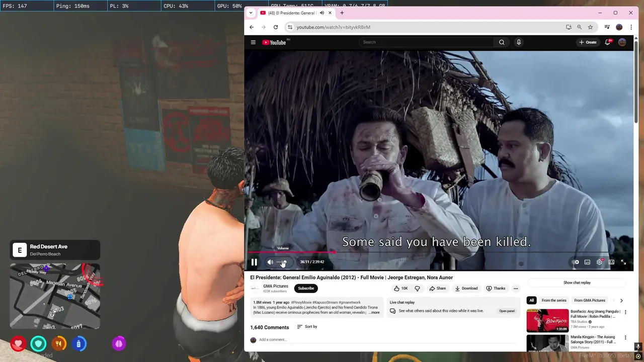The image size is (644, 362).
Task: Mute the tab via its speaker icon
Action: (322, 13)
